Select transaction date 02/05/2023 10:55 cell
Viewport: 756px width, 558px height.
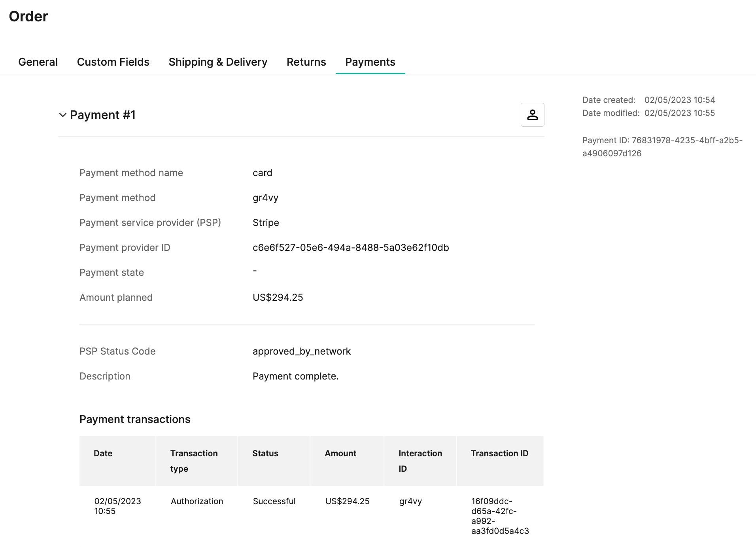coord(117,506)
